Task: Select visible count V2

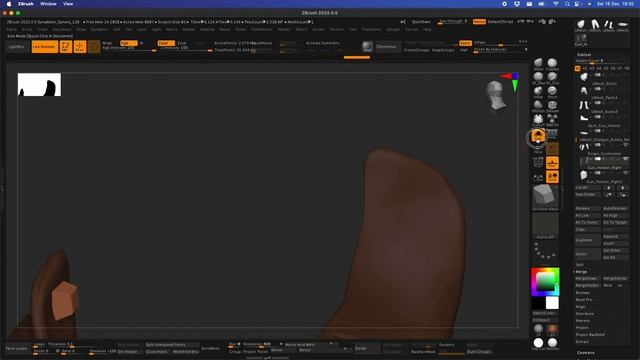Action: pos(584,68)
